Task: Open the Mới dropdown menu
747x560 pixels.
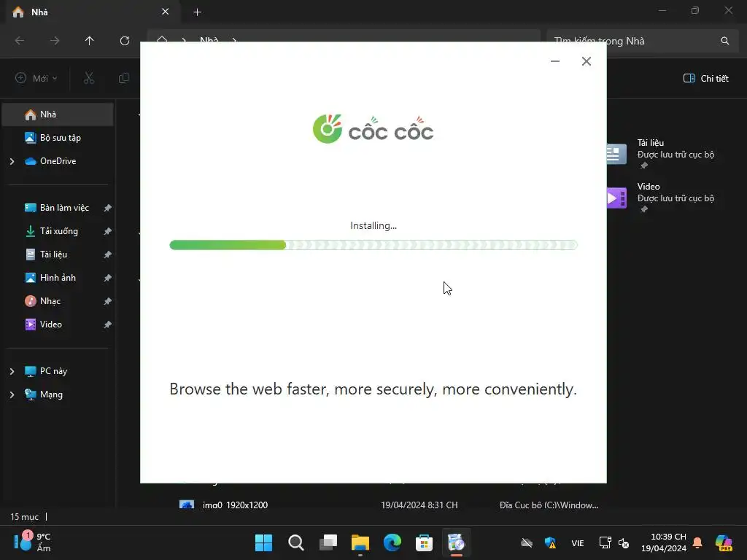Action: 36,78
